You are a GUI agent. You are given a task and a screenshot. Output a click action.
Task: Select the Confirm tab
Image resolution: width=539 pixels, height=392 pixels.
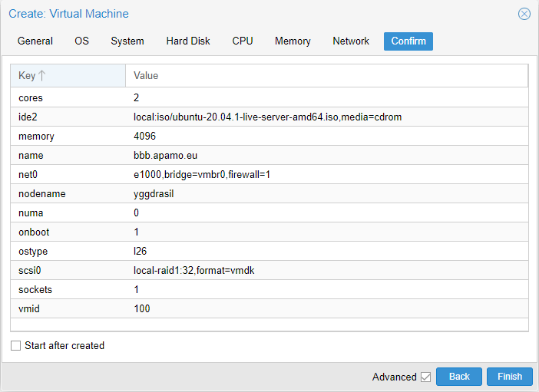408,41
